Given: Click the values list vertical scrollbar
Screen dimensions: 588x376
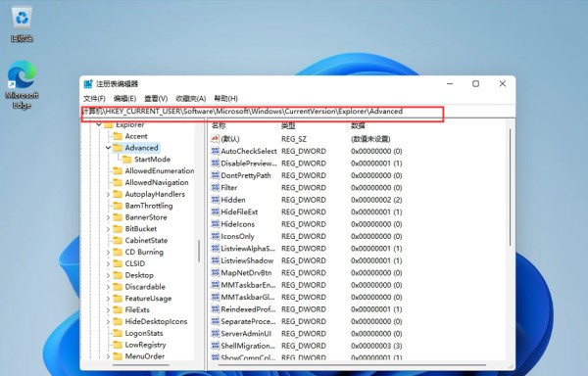Looking at the screenshot, I should coord(510,187).
